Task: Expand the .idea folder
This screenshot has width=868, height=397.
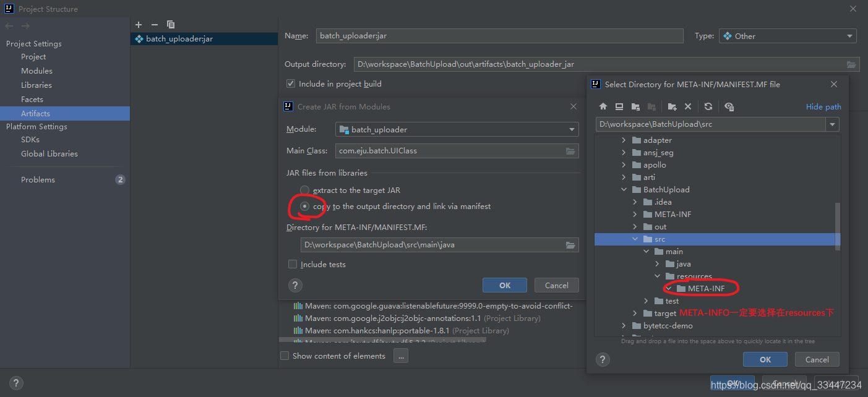Action: 635,202
